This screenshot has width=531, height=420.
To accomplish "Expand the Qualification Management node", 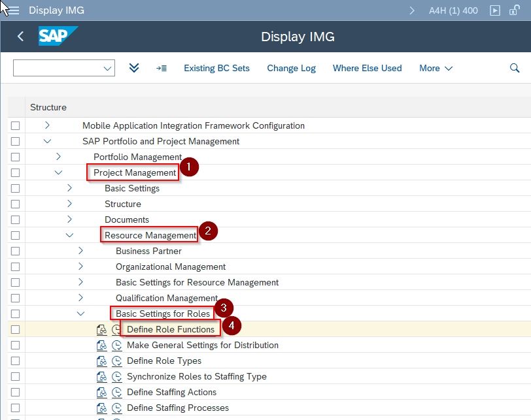I will (80, 298).
